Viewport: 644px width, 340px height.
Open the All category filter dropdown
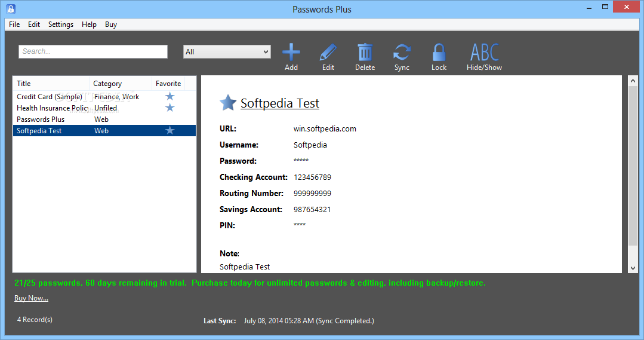pos(227,52)
